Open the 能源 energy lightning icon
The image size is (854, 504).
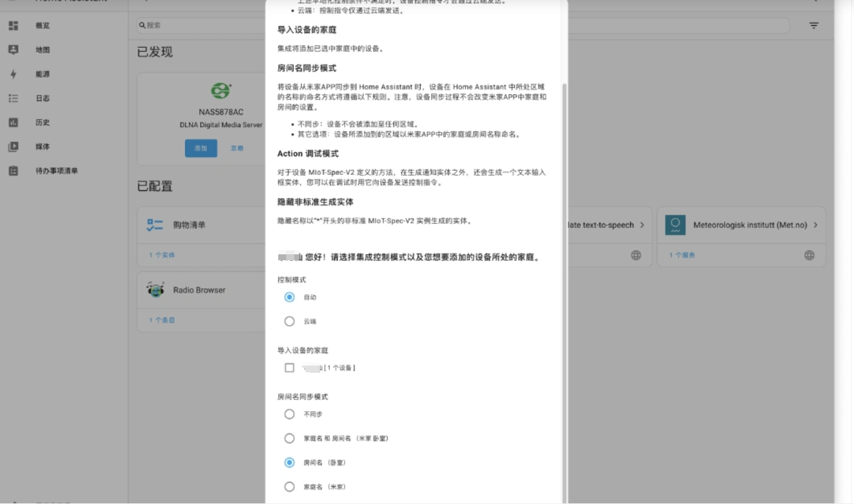click(x=13, y=74)
